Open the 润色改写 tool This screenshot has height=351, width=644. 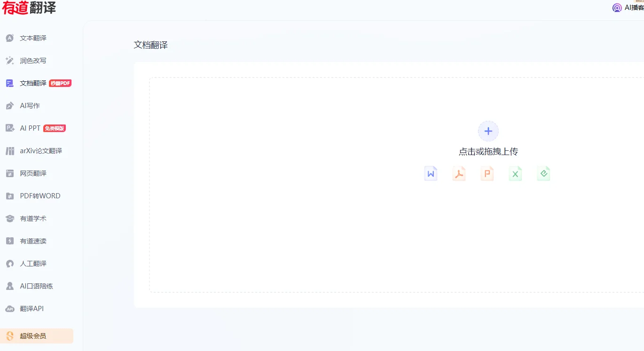(x=33, y=60)
